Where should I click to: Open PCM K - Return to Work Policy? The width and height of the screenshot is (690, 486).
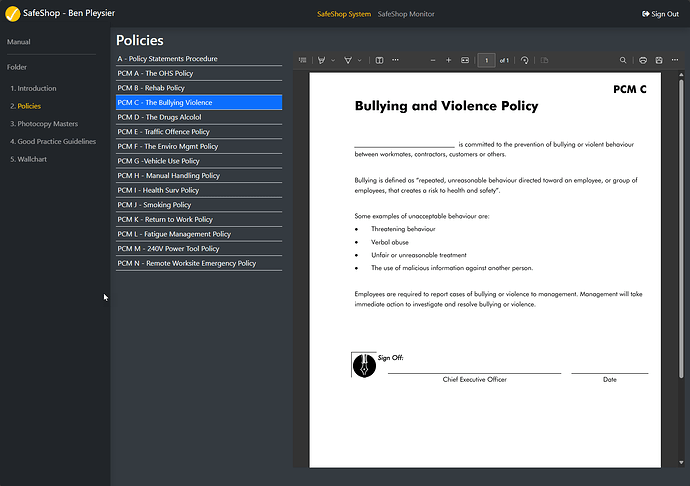(199, 219)
